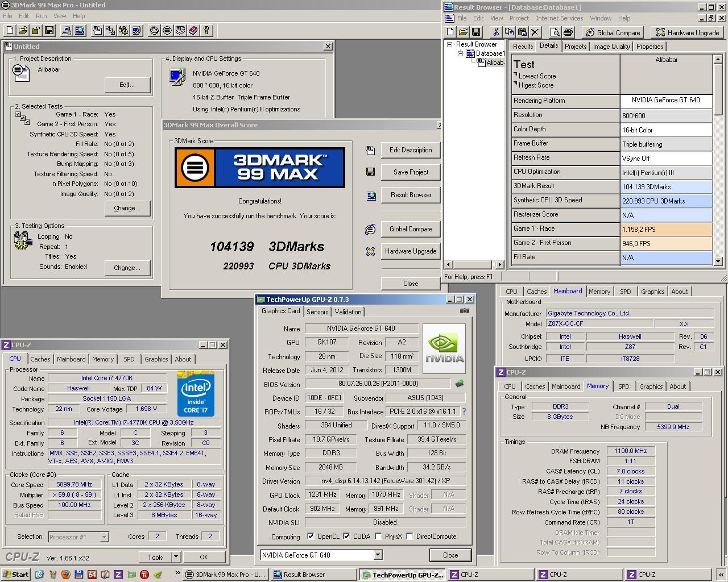
Task: Click the TechPowerUp GPU-Z taskbar button
Action: [403, 575]
